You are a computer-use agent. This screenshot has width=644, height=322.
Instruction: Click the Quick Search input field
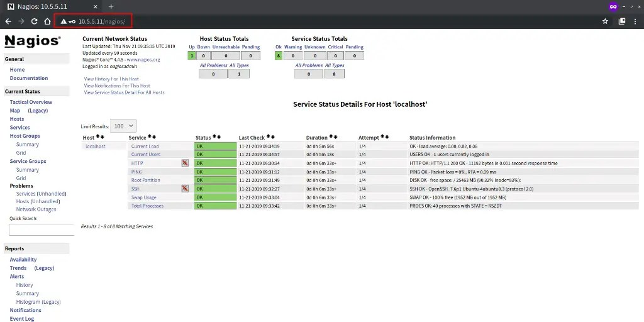pos(42,230)
